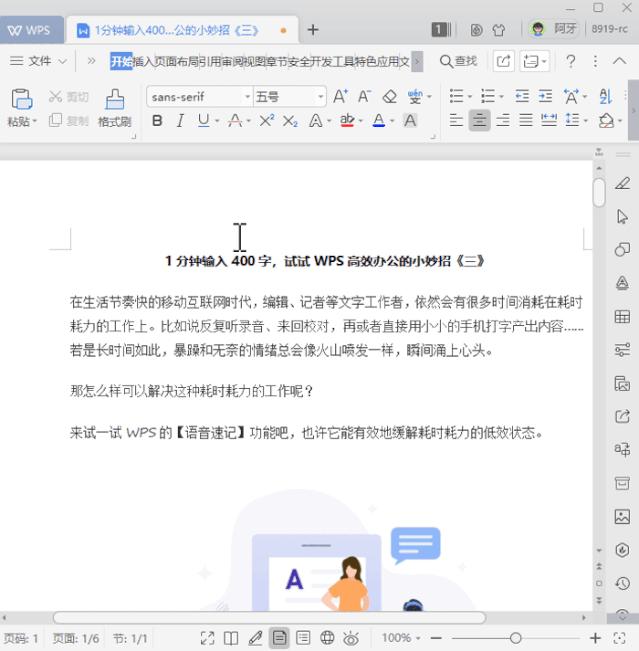Open the history clock icon in sidebar
The image size is (639, 651).
click(x=622, y=583)
